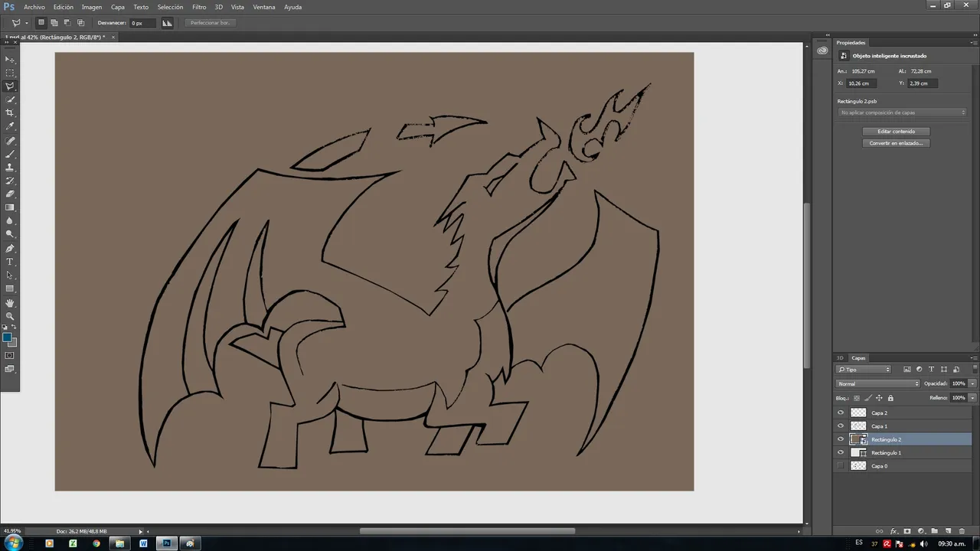Screen dimensions: 980x551
Task: Open the Filtro menu
Action: click(x=199, y=7)
